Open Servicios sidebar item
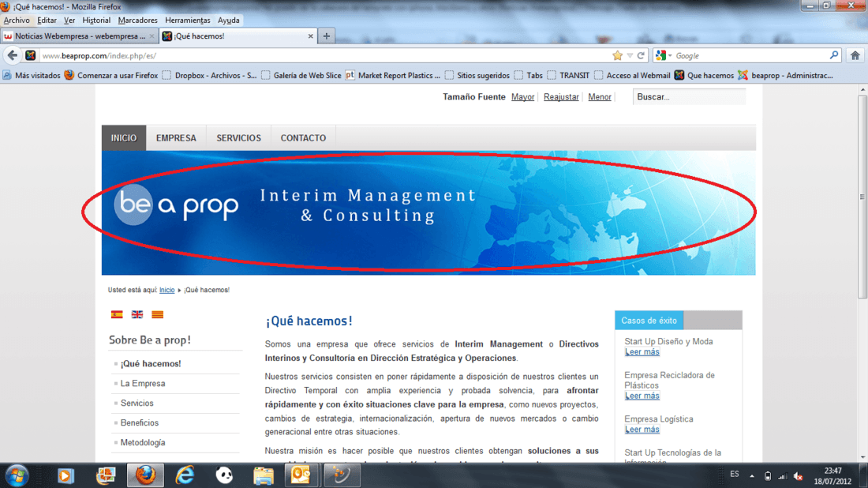Screen dimensions: 868x488 click(137, 404)
